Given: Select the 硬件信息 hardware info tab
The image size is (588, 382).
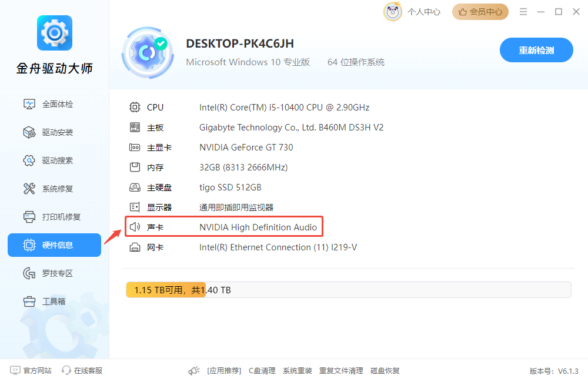Looking at the screenshot, I should (54, 245).
